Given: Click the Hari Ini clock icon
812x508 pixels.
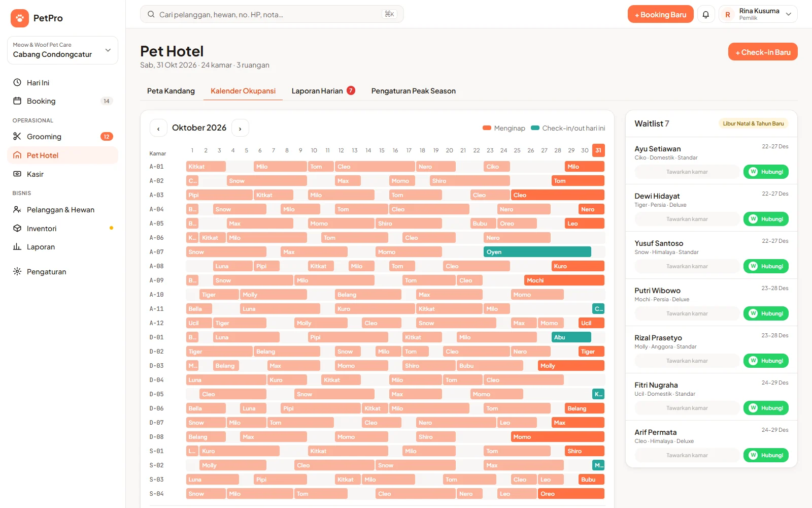Looking at the screenshot, I should (17, 82).
